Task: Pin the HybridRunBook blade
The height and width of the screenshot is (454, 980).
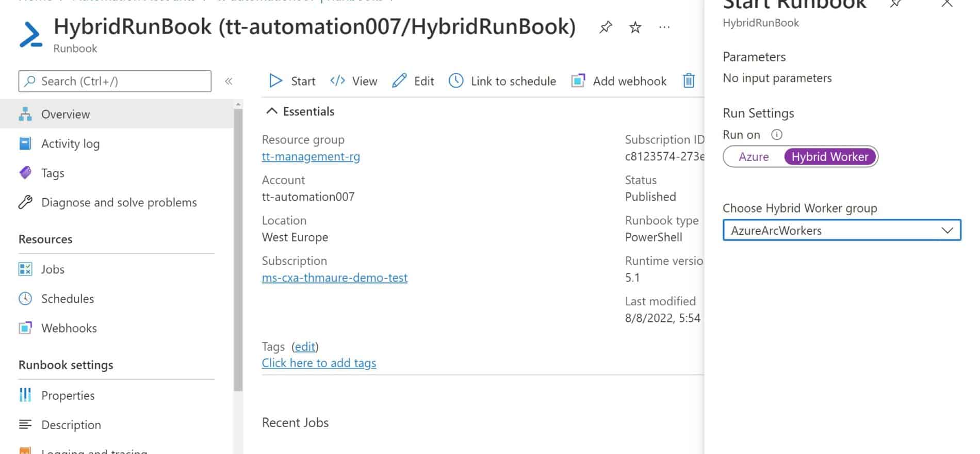Action: click(x=606, y=27)
